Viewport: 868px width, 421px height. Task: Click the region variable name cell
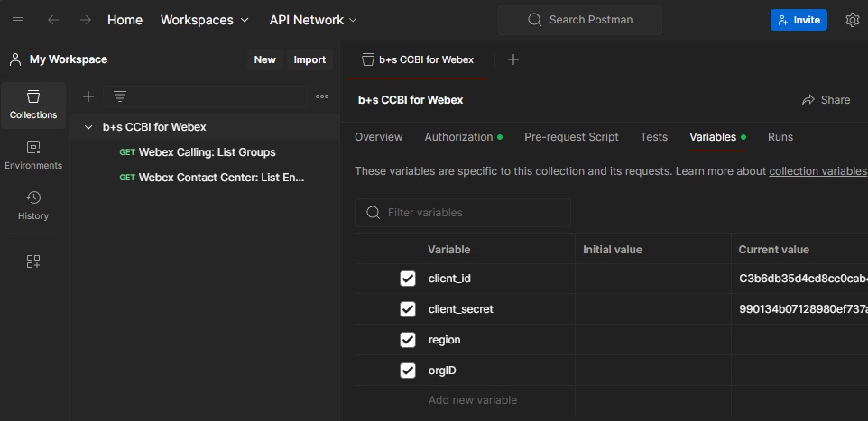pos(497,340)
